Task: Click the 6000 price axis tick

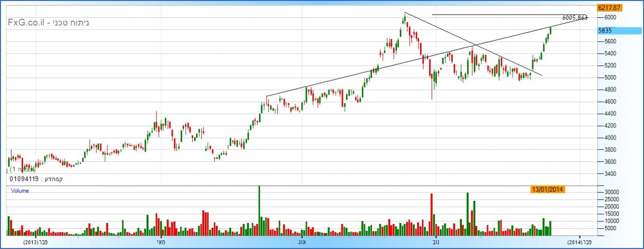Action: tap(611, 17)
